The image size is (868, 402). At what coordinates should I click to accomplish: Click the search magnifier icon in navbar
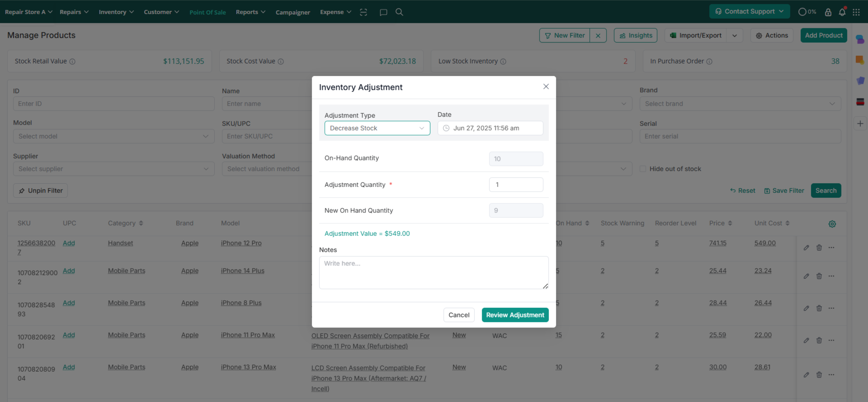pyautogui.click(x=399, y=12)
